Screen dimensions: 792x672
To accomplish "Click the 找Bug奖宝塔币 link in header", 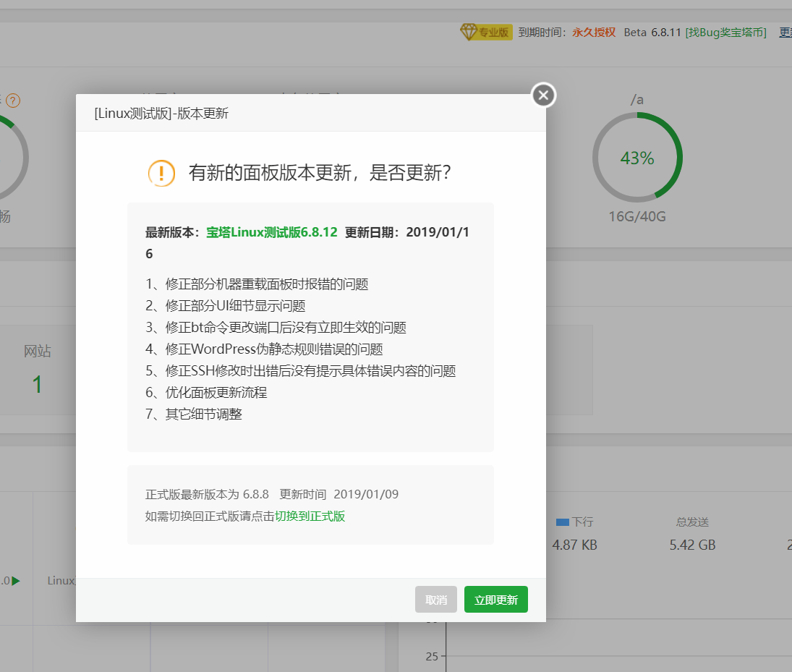I will [726, 33].
